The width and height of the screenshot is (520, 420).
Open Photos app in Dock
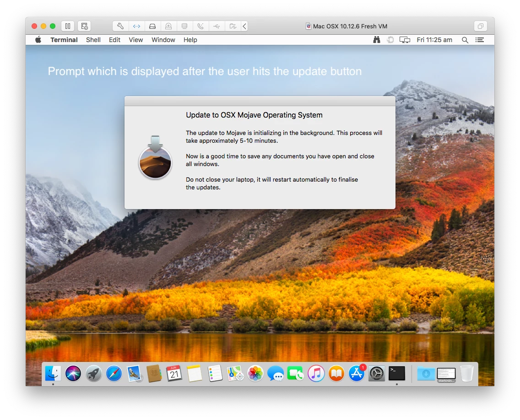tap(256, 374)
